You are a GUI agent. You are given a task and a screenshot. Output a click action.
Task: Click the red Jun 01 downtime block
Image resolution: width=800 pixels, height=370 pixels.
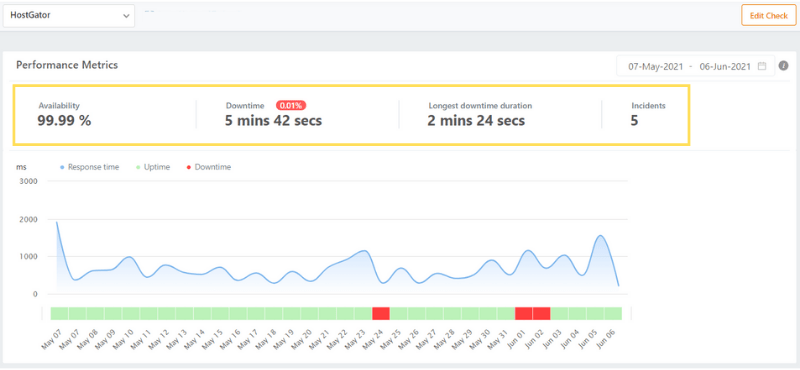tap(523, 313)
